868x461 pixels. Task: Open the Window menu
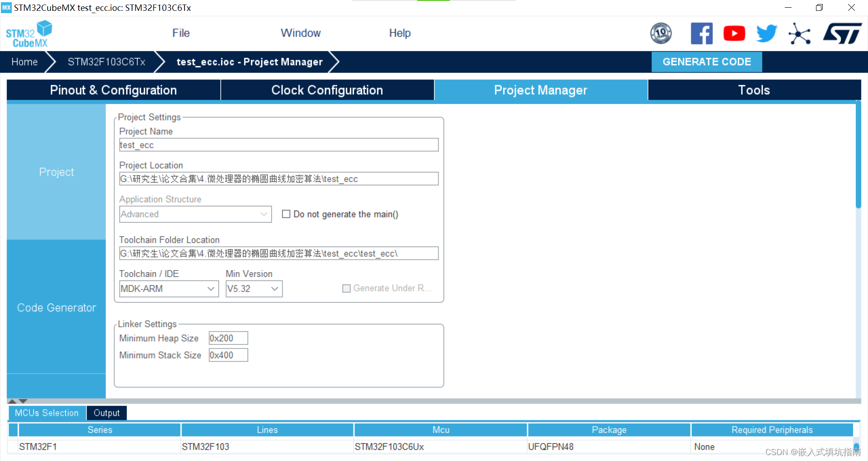point(300,33)
